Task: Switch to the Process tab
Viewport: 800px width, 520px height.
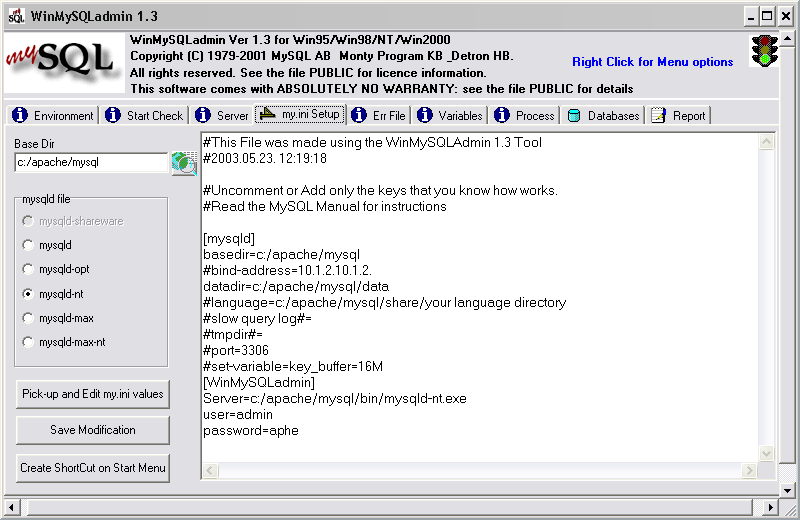Action: point(525,116)
